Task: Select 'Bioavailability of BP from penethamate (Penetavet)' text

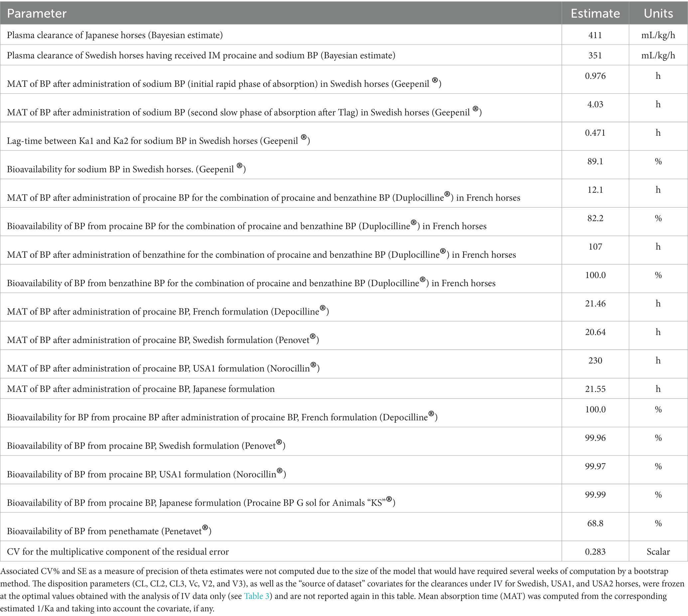Action: [109, 530]
